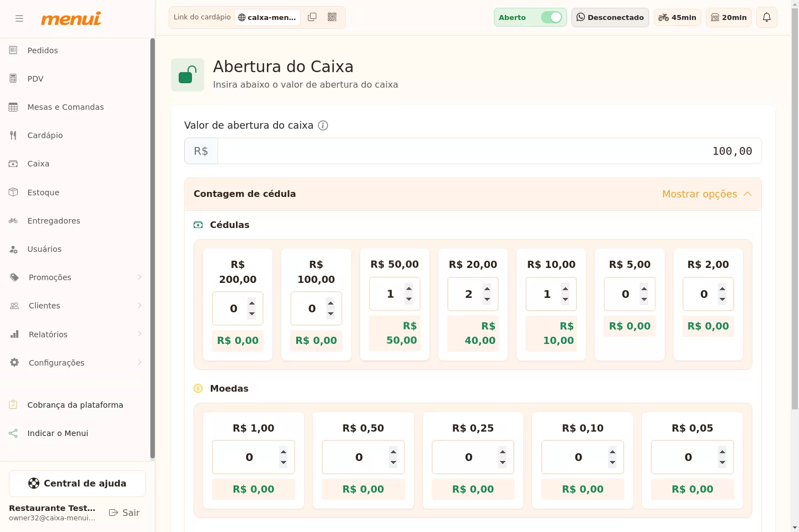Click the Clientes people icon
The width and height of the screenshot is (799, 532).
pos(14,306)
